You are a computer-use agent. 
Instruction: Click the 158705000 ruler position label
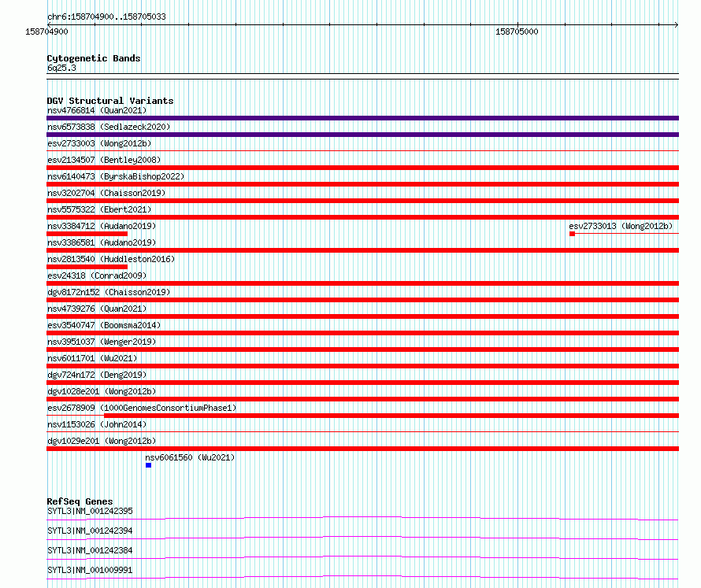coord(517,31)
